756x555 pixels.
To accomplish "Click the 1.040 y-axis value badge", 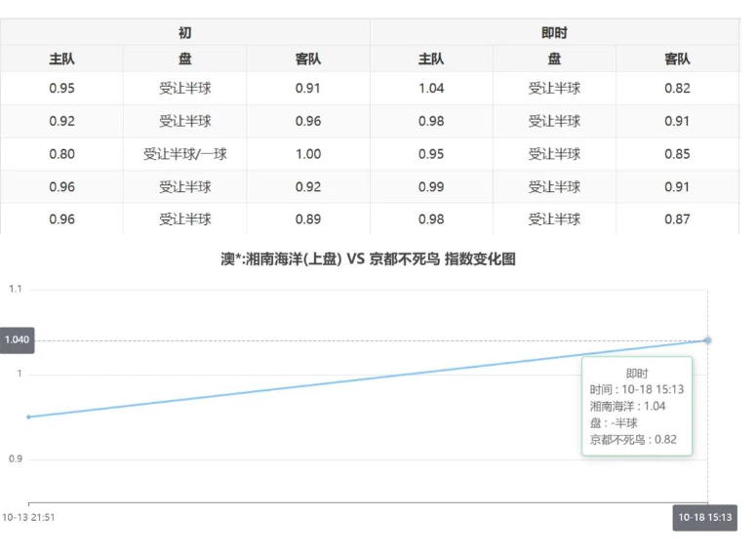I will (x=18, y=340).
